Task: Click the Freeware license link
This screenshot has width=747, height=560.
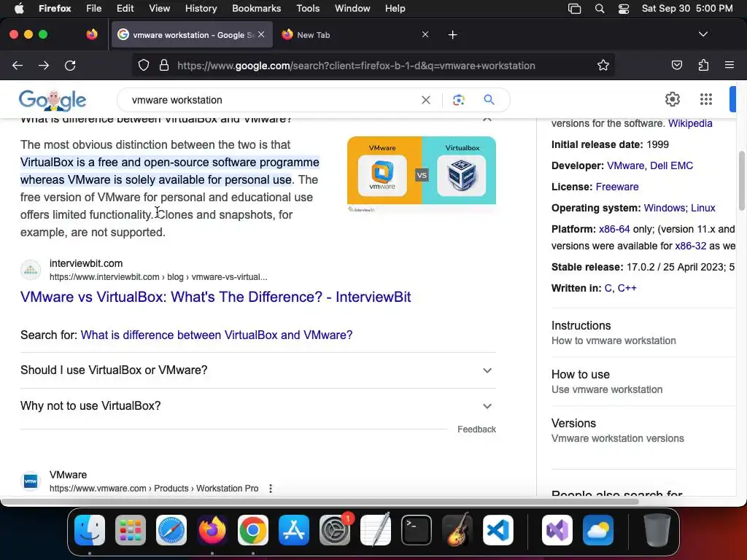Action: 617,187
